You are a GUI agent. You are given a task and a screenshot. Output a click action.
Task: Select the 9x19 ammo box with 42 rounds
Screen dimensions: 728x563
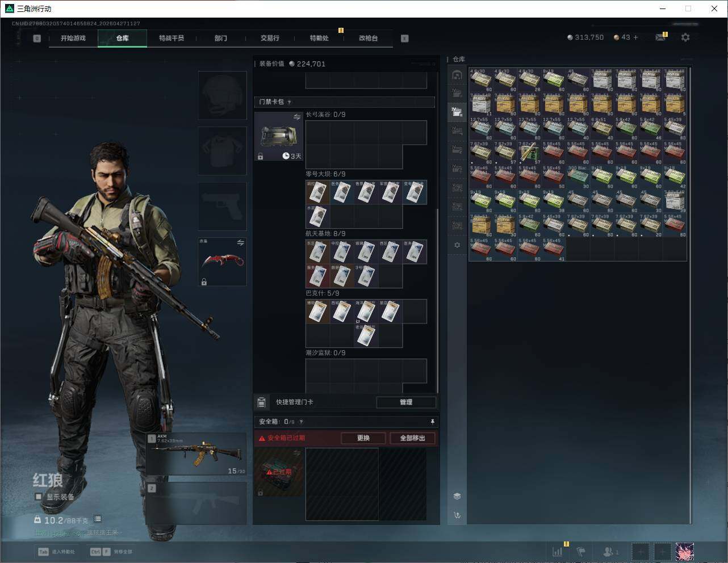pos(675,177)
